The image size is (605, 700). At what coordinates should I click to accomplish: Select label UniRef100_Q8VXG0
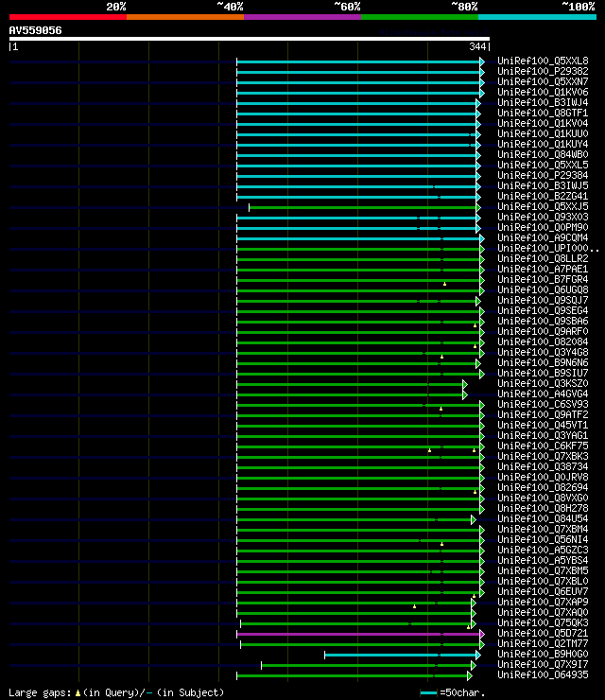543,499
